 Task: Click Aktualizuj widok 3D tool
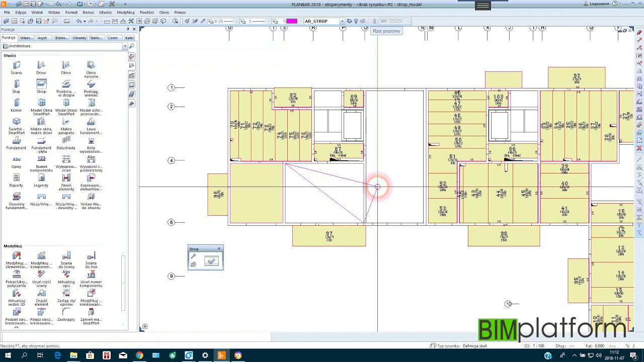tap(17, 298)
